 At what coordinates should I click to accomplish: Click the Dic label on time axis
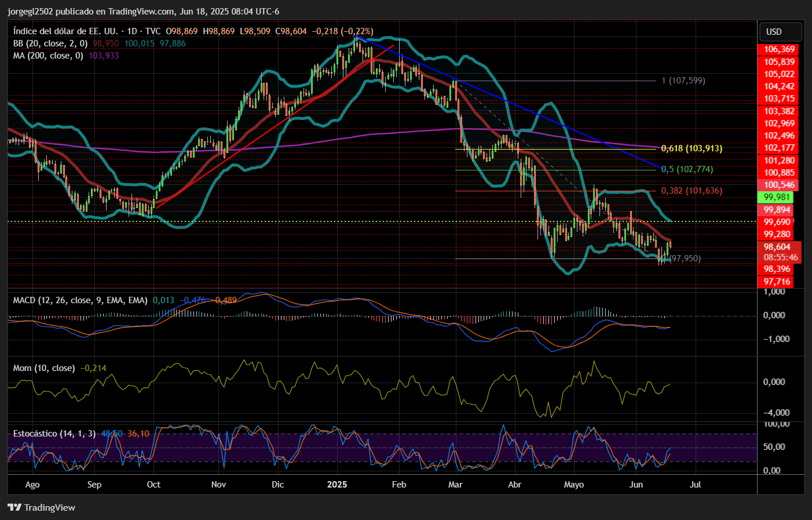pyautogui.click(x=277, y=485)
